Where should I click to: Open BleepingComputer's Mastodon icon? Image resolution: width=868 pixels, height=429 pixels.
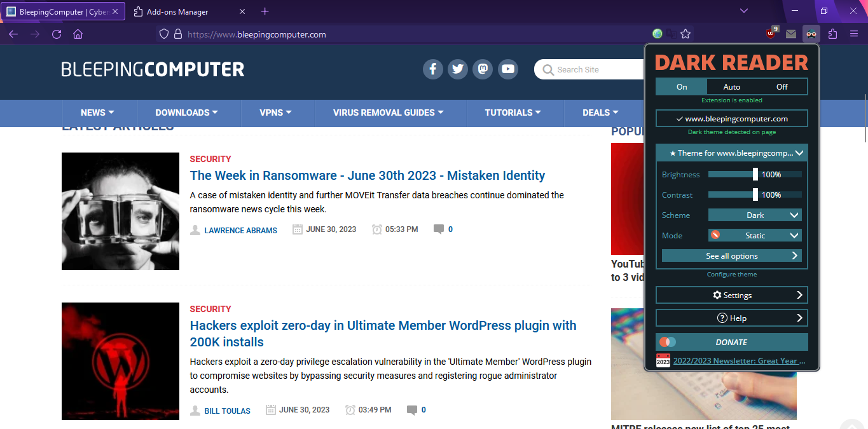(483, 69)
